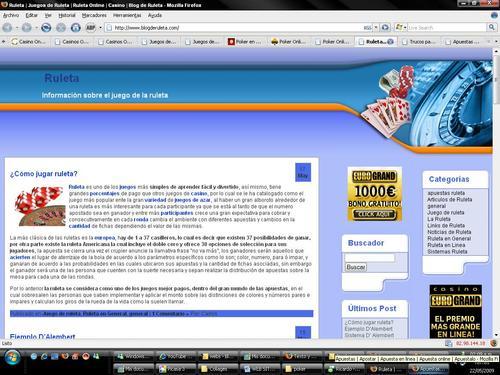Open the Firefox quick launch icon
This screenshot has height=375, width=500.
(64, 356)
